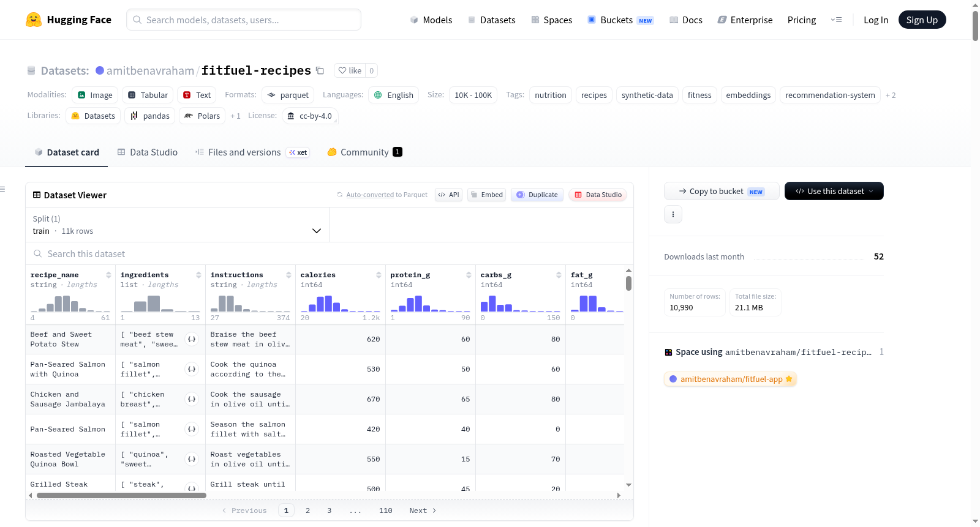Open the Image modality tag
This screenshot has height=527, width=980.
[x=95, y=95]
